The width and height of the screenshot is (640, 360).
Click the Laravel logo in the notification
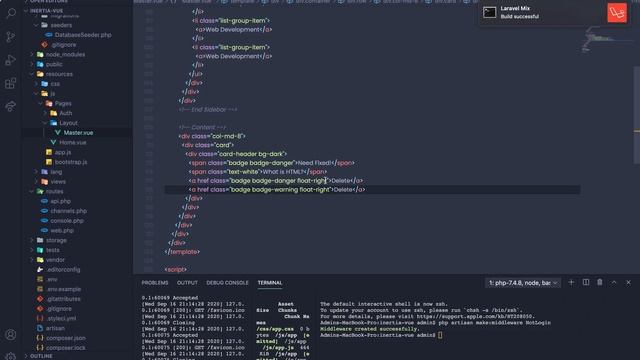pyautogui.click(x=617, y=13)
